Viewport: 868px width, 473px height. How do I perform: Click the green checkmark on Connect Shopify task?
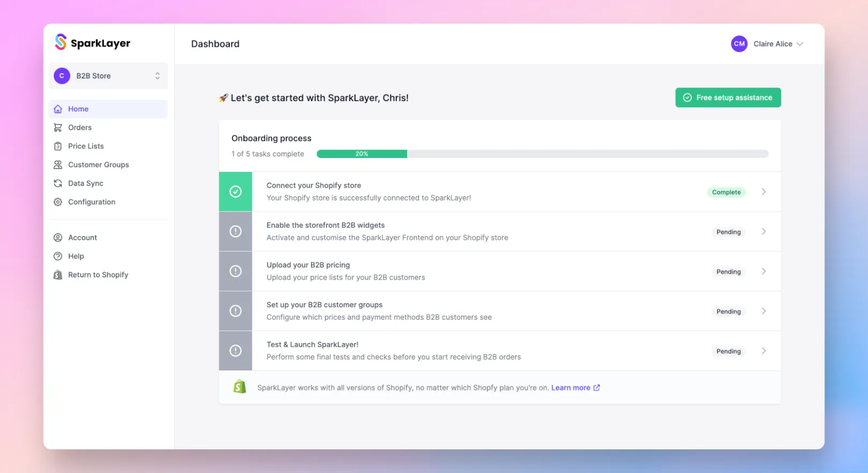(235, 191)
